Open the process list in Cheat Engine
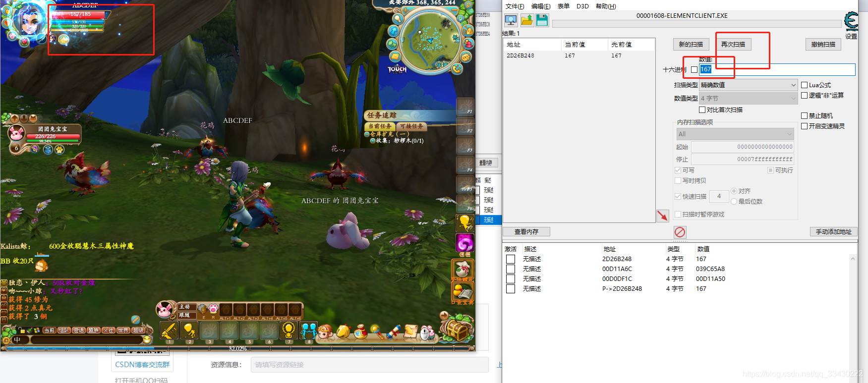The width and height of the screenshot is (868, 383). click(511, 20)
